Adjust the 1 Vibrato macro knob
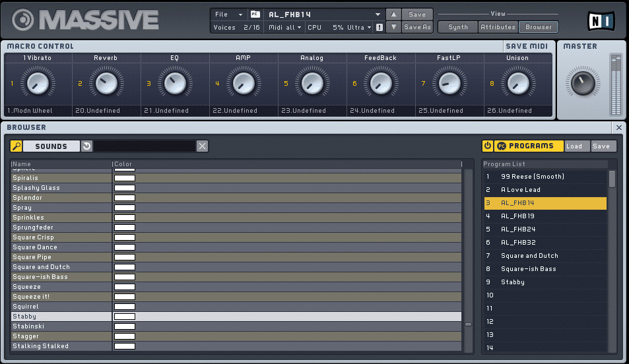This screenshot has width=629, height=364. pyautogui.click(x=38, y=83)
